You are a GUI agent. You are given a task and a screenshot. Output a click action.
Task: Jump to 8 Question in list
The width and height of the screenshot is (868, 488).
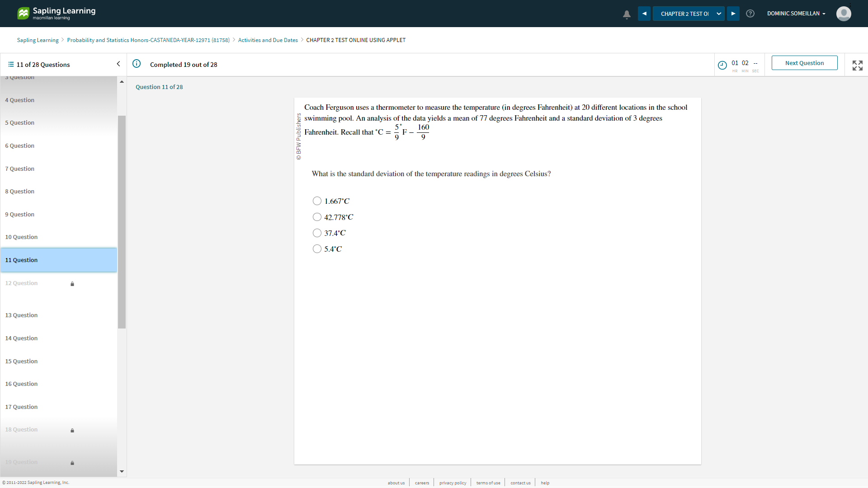(x=20, y=191)
